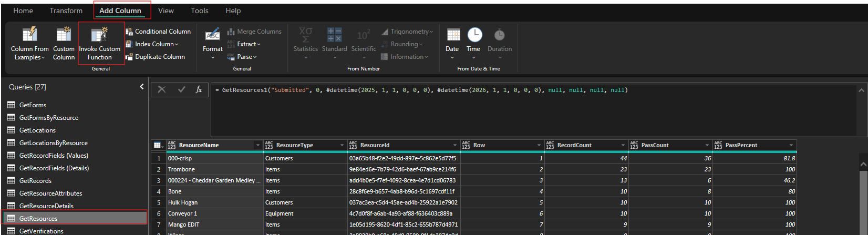868x235 pixels.
Task: Click the Custom Column icon
Action: pos(64,35)
